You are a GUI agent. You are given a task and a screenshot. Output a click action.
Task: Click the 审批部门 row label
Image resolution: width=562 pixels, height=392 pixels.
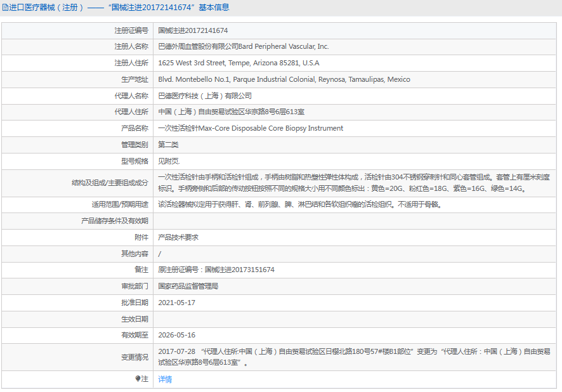click(x=134, y=286)
